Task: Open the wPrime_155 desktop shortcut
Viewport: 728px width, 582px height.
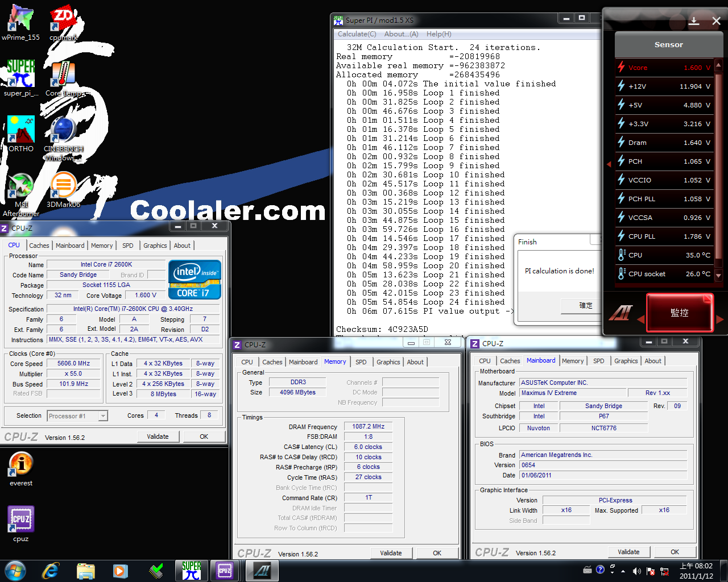Action: (20, 23)
